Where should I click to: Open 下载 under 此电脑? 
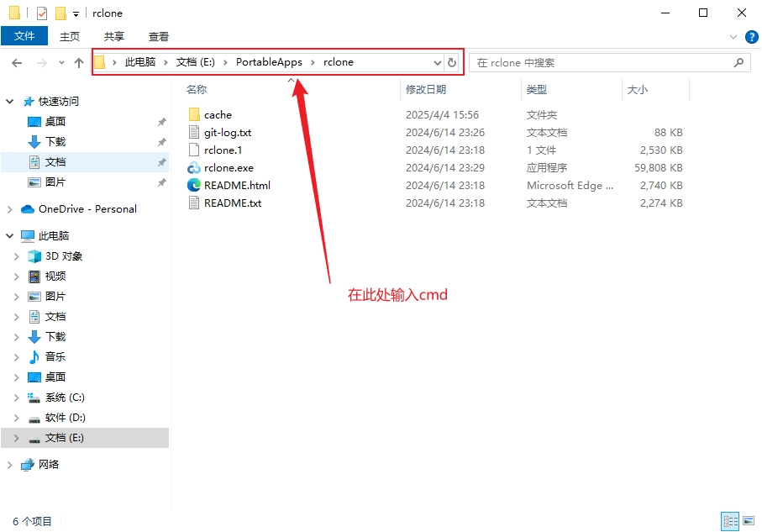(55, 337)
